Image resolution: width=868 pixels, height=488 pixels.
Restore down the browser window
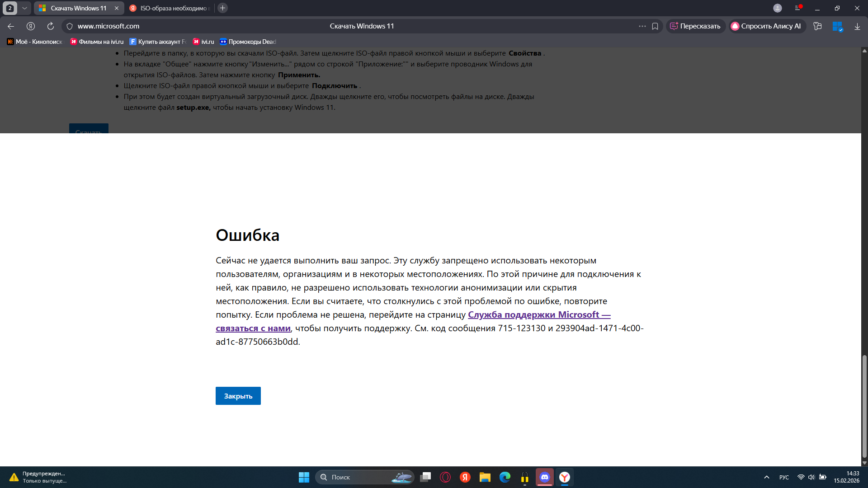pyautogui.click(x=837, y=8)
